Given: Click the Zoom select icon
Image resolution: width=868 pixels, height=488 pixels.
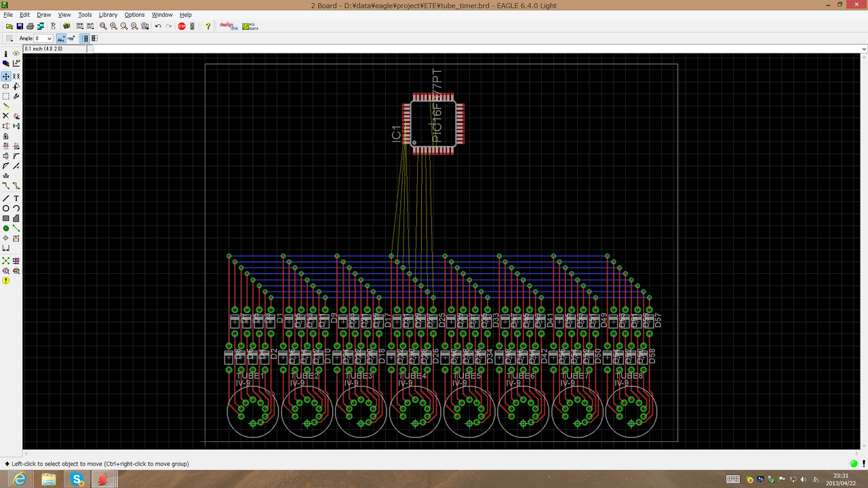Looking at the screenshot, I should coord(145,26).
